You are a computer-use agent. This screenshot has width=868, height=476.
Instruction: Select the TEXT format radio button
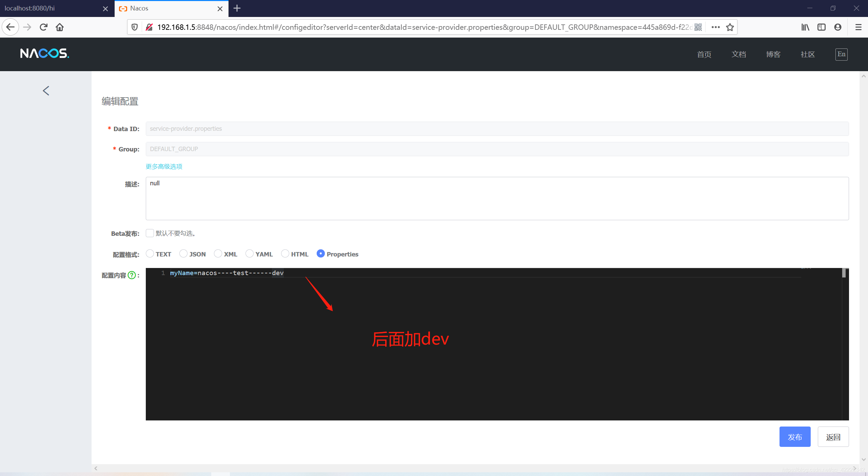click(x=150, y=253)
